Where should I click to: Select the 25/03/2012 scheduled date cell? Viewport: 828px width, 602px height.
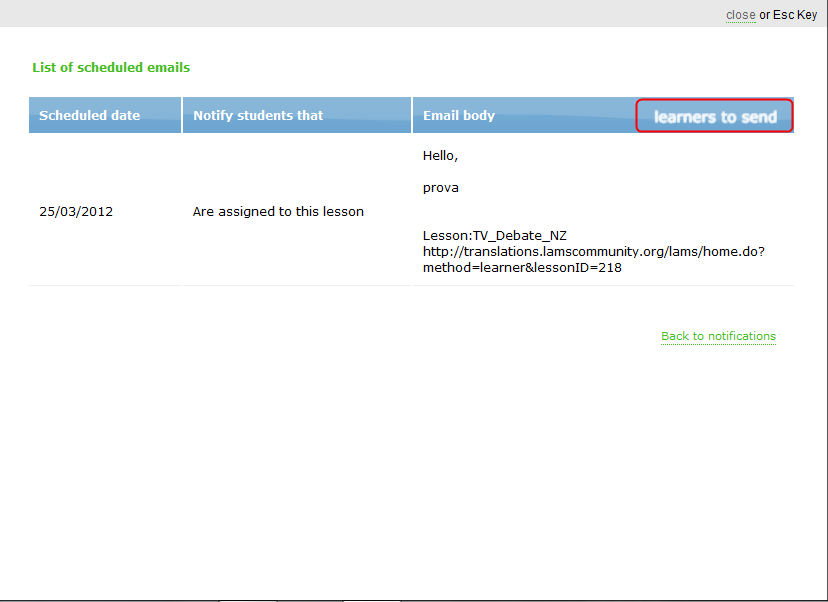(x=76, y=212)
